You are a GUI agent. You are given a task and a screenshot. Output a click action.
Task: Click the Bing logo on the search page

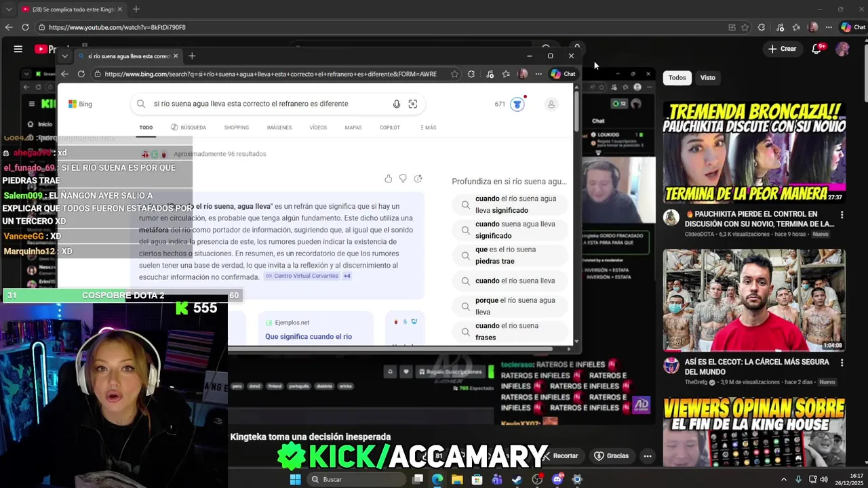tap(80, 104)
